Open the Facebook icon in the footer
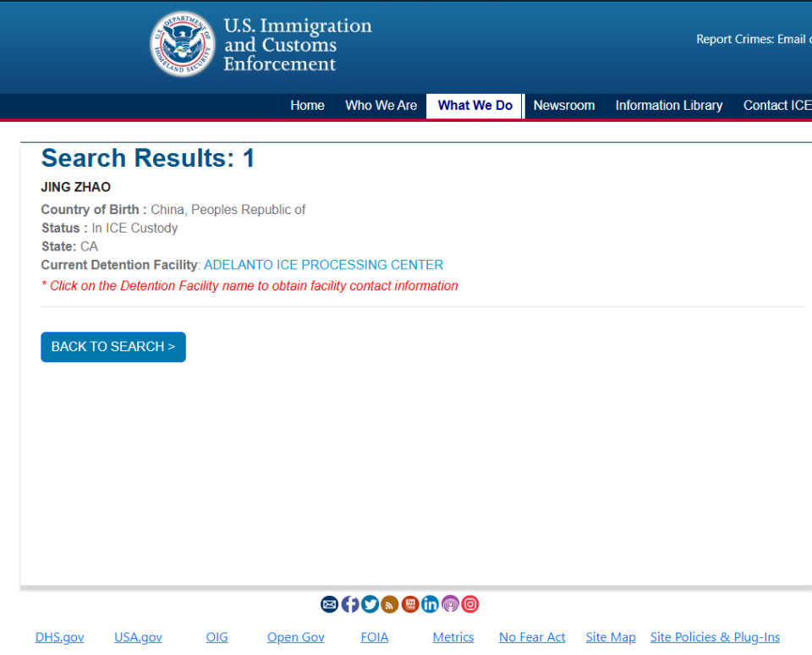Screen dimensions: 812x655 coord(350,604)
